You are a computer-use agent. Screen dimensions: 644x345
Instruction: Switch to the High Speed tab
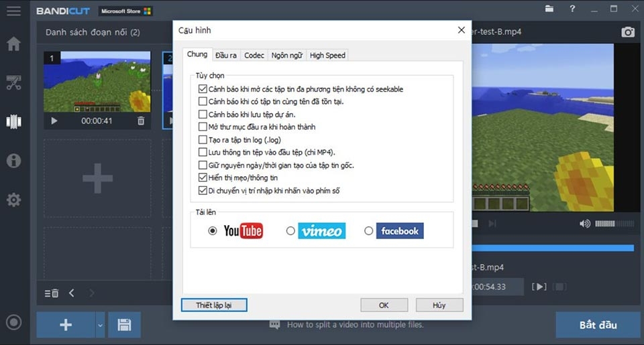[327, 56]
